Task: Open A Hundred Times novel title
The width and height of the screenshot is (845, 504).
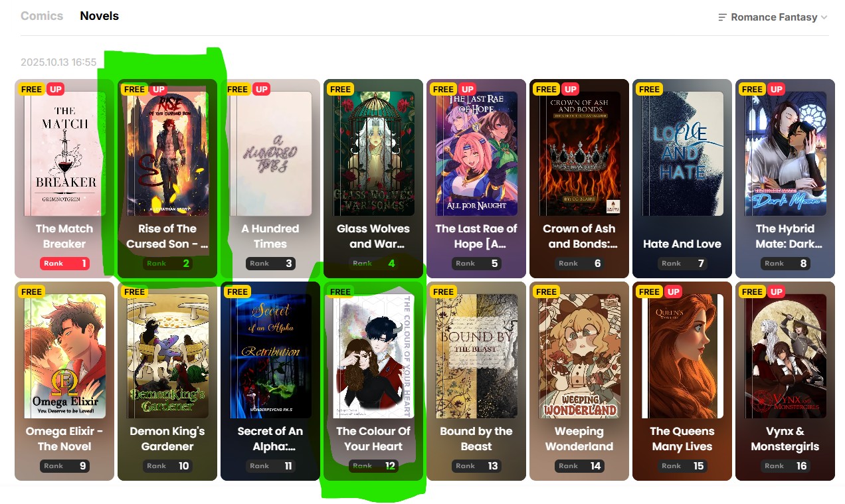Action: click(270, 236)
